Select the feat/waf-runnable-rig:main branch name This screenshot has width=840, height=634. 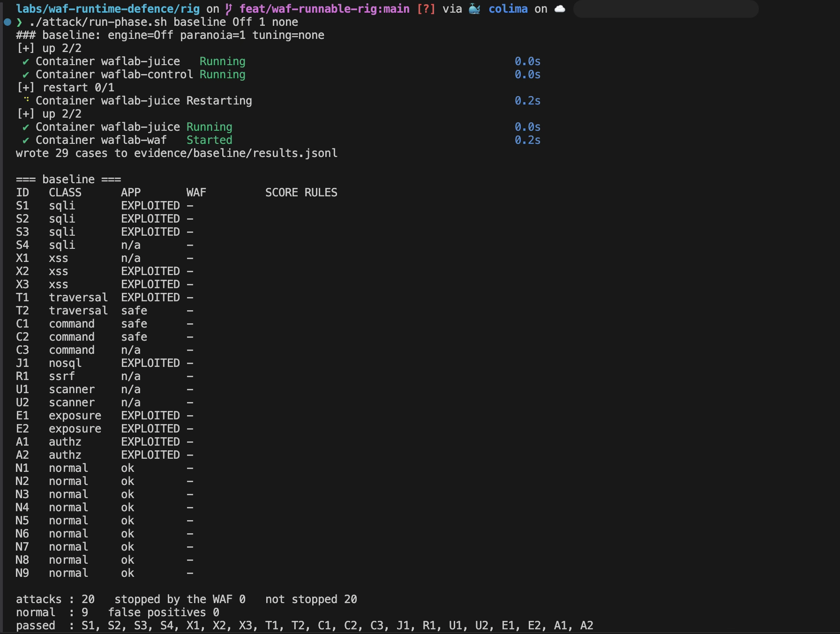pos(324,9)
